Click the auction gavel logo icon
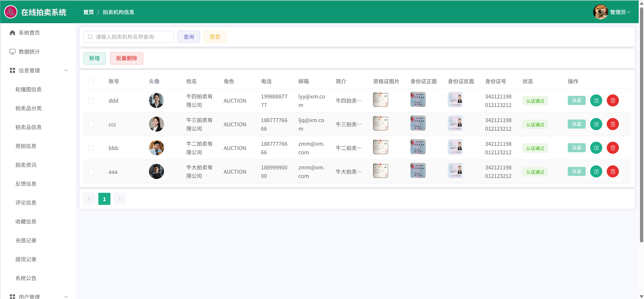This screenshot has height=299, width=644. click(11, 12)
